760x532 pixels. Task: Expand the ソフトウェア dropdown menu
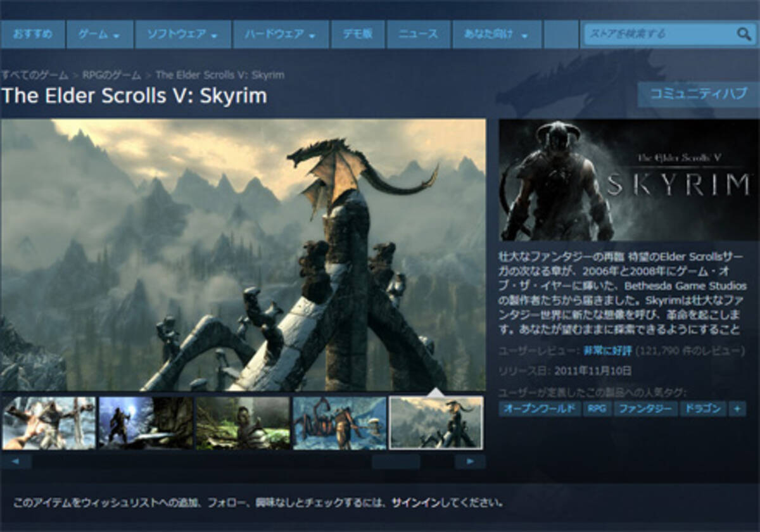tap(182, 34)
